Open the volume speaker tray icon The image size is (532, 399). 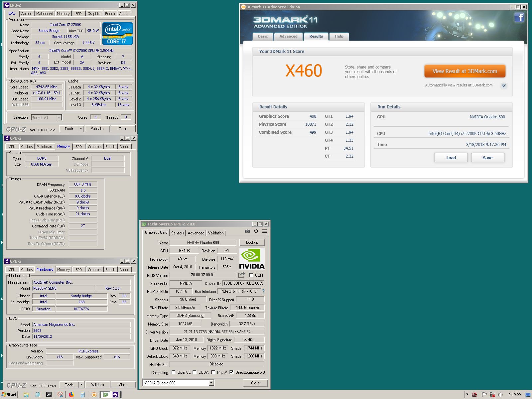pos(500,395)
